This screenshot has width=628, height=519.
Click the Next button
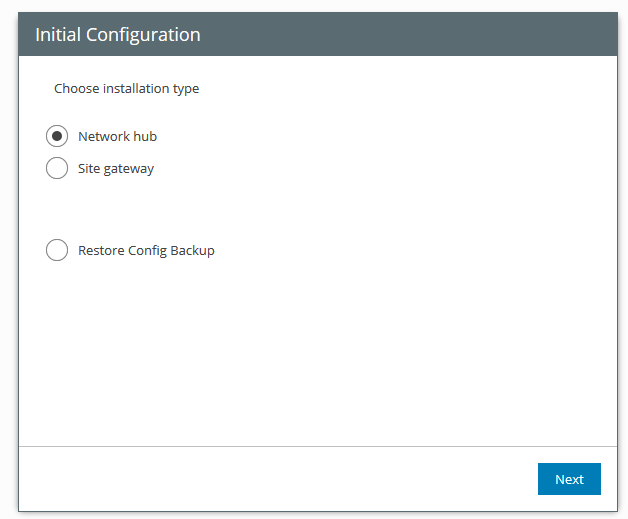click(x=568, y=479)
